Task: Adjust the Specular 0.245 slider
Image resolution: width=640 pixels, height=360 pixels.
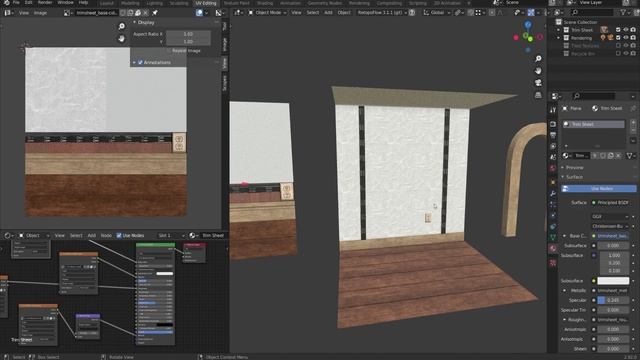Action: coord(613,300)
